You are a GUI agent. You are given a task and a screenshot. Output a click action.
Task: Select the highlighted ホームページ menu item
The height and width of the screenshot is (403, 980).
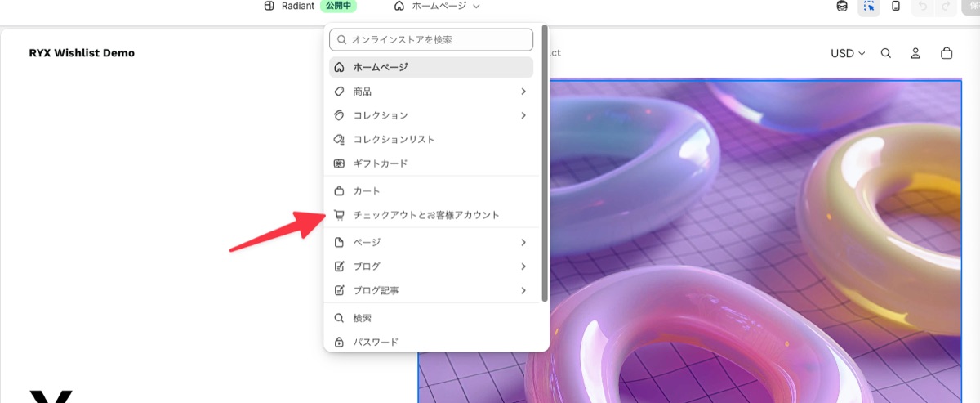(x=431, y=67)
